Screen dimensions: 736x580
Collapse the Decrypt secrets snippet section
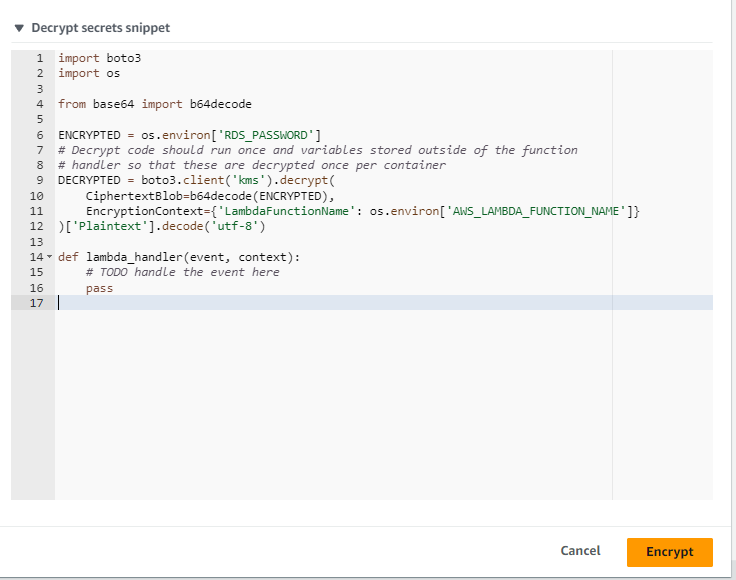point(19,28)
